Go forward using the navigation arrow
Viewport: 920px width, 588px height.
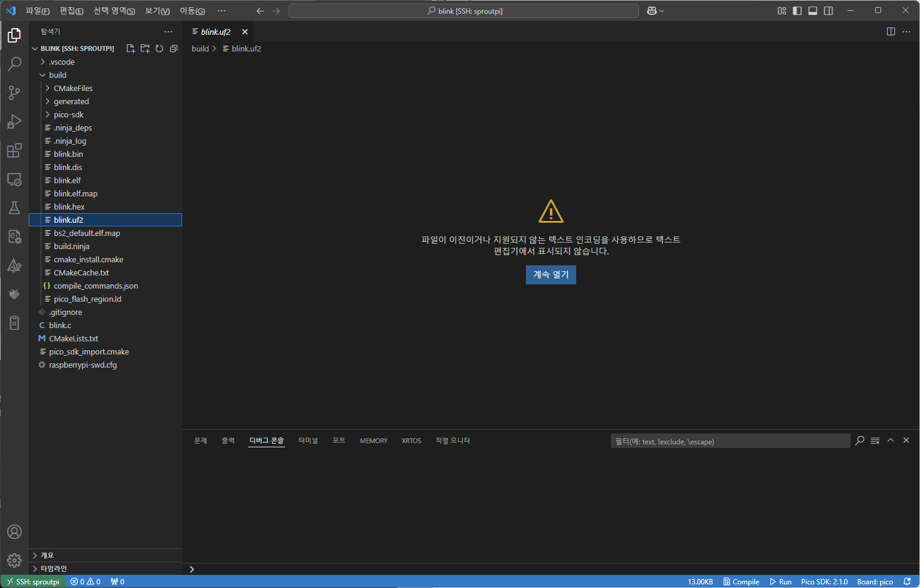pos(276,11)
